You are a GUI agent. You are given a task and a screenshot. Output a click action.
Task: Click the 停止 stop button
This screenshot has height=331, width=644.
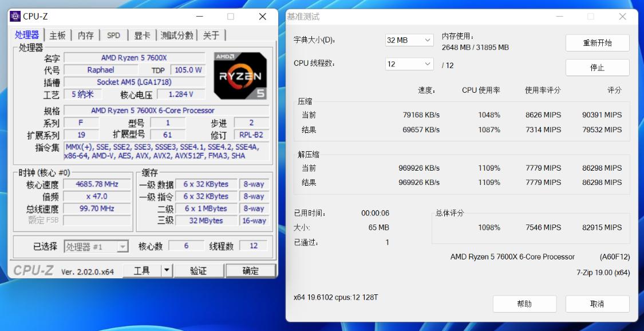(x=597, y=67)
